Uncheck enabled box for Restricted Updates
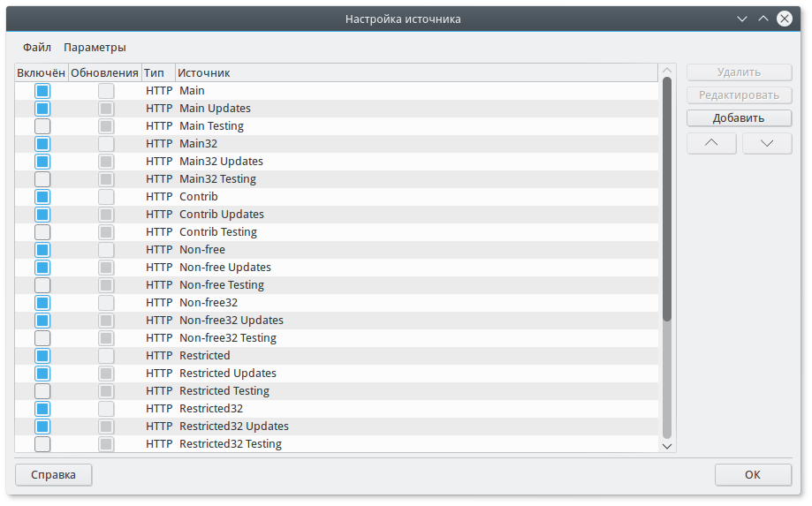The width and height of the screenshot is (812, 506). [42, 374]
